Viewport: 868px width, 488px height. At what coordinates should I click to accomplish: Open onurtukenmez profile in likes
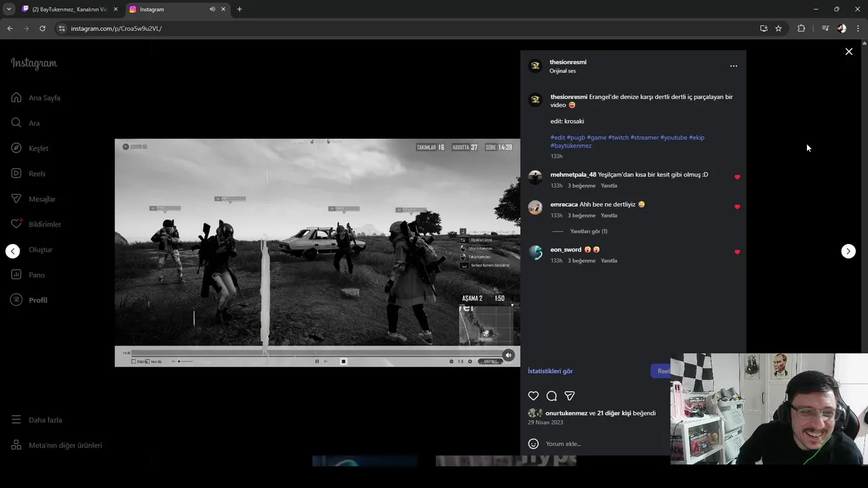[x=566, y=413]
